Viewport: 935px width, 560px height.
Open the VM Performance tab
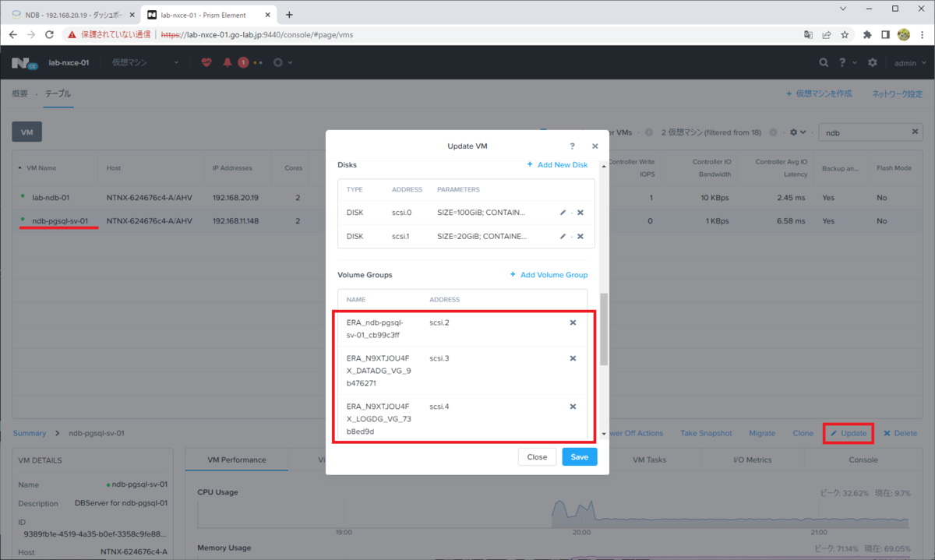tap(237, 460)
